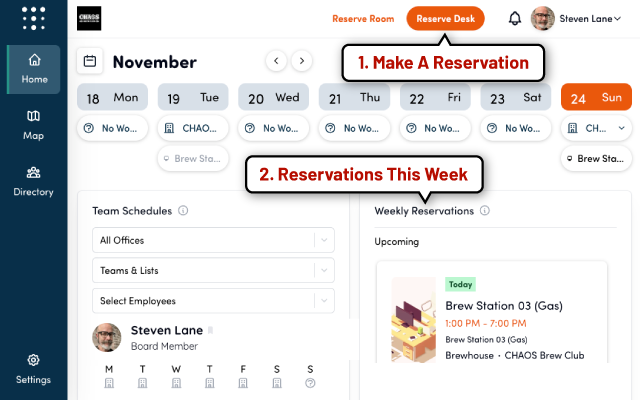Open the Teams & Lists dropdown
This screenshot has width=640, height=400.
213,270
